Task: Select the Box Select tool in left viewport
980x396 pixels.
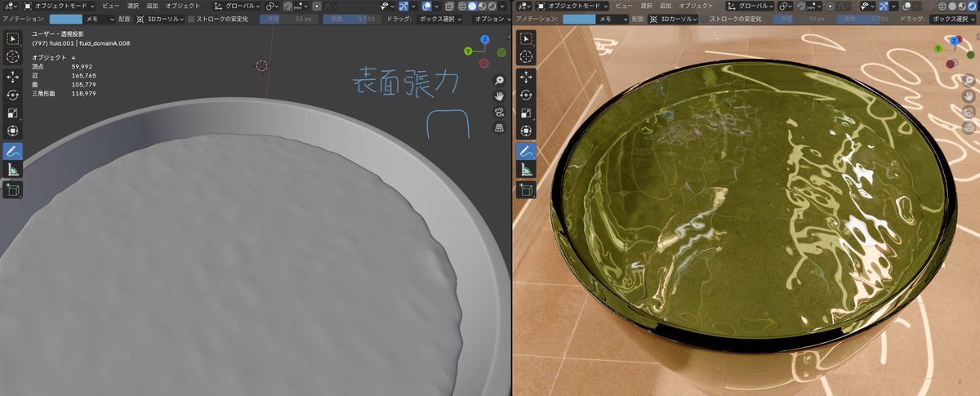Action: click(13, 38)
